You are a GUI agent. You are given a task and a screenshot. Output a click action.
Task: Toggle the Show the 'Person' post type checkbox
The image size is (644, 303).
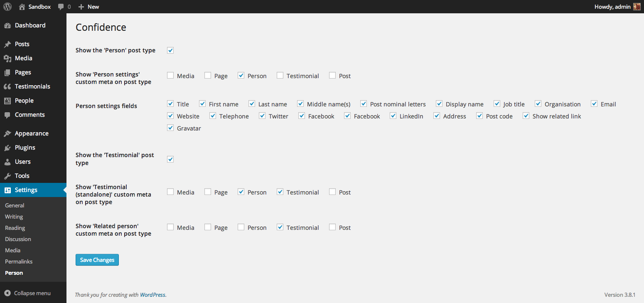[170, 50]
